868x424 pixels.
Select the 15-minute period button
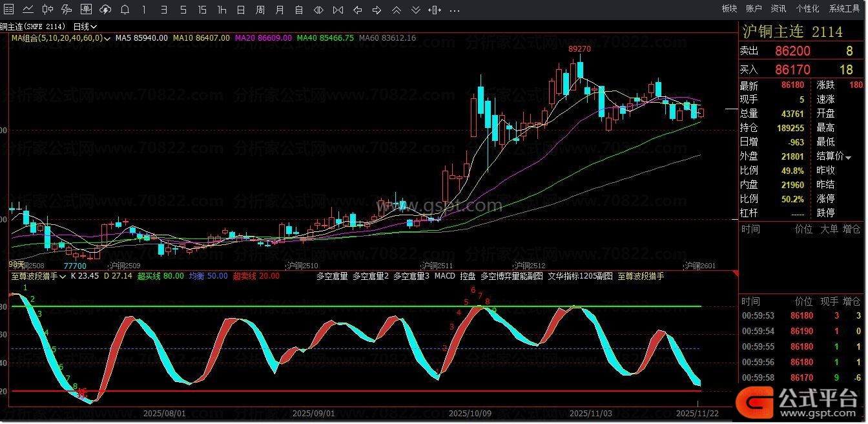[202, 10]
